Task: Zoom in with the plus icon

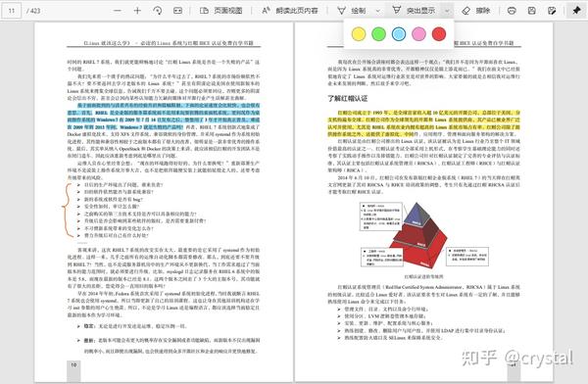Action: pyautogui.click(x=137, y=11)
